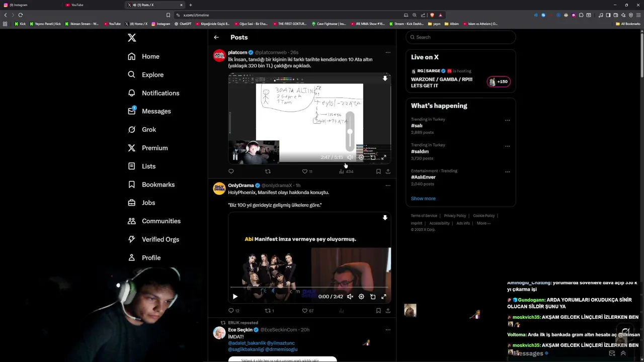This screenshot has height=362, width=644.
Task: Click download arrow on platcorn video
Action: pyautogui.click(x=385, y=78)
